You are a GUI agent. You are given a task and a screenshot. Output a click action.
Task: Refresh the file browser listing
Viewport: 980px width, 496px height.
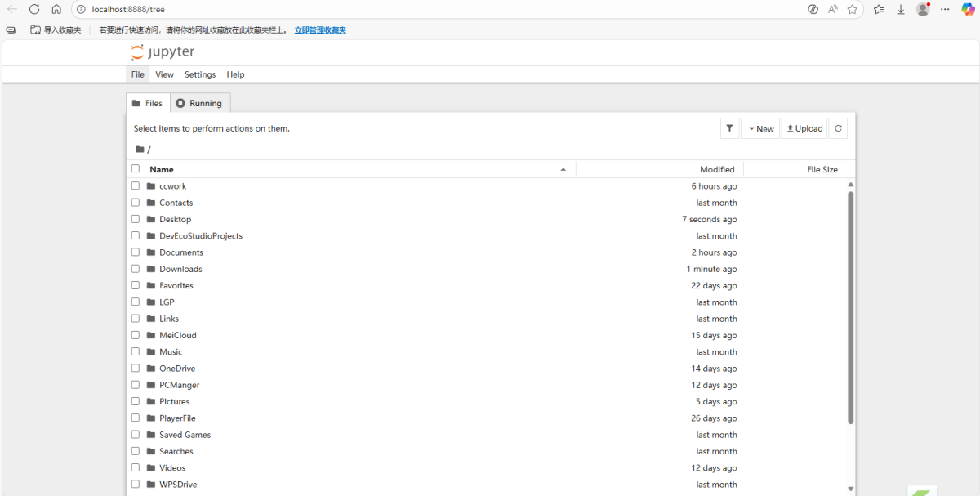838,128
